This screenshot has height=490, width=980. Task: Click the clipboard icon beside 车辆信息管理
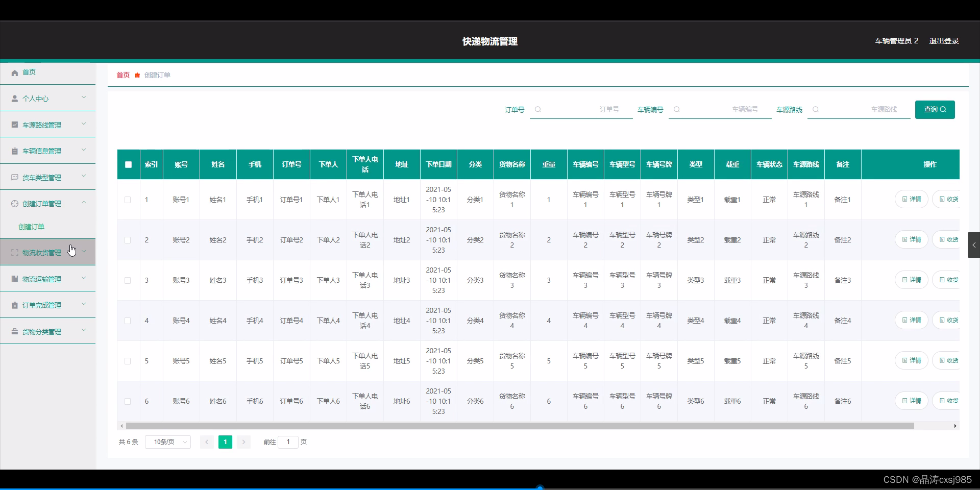pyautogui.click(x=15, y=151)
